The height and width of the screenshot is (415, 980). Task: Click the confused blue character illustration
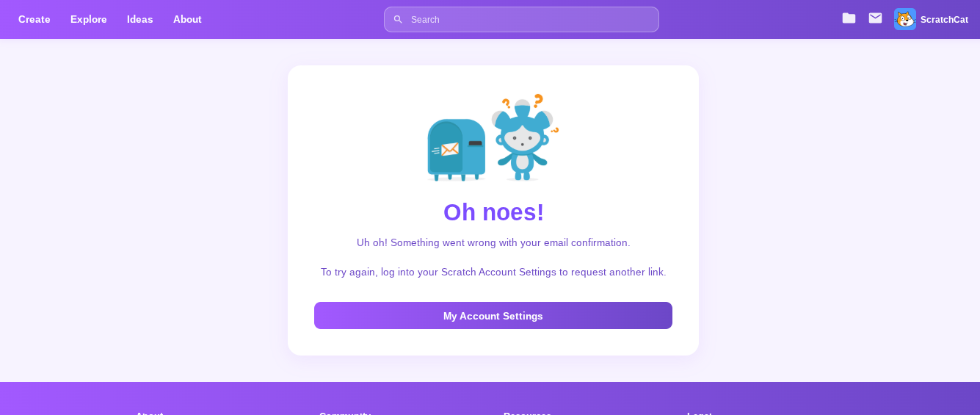(x=522, y=141)
